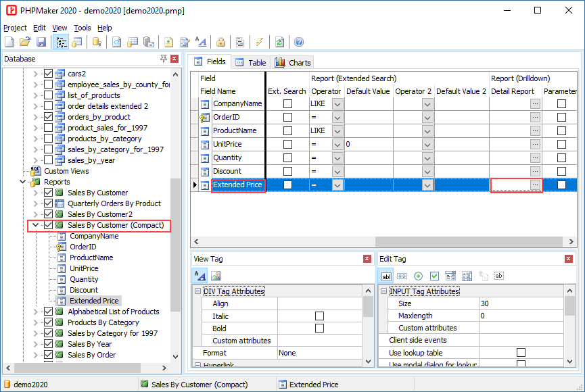
Task: Click the padlock security settings icon
Action: 220,42
